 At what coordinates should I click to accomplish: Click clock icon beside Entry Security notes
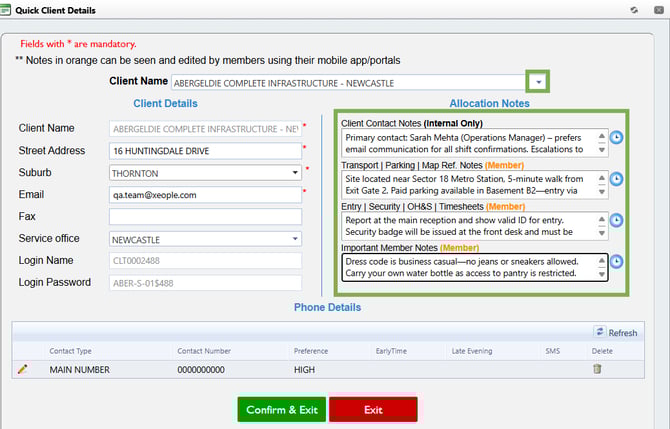pos(617,220)
